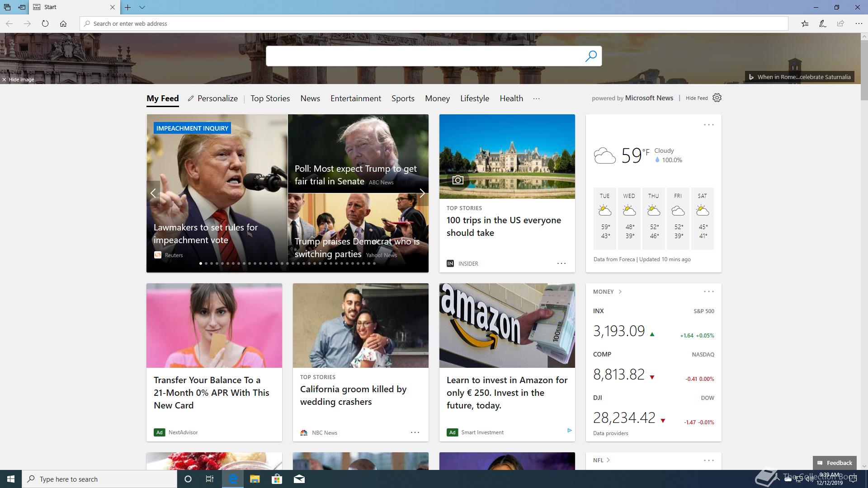This screenshot has height=488, width=868.
Task: Open Task View on taskbar
Action: pos(210,479)
